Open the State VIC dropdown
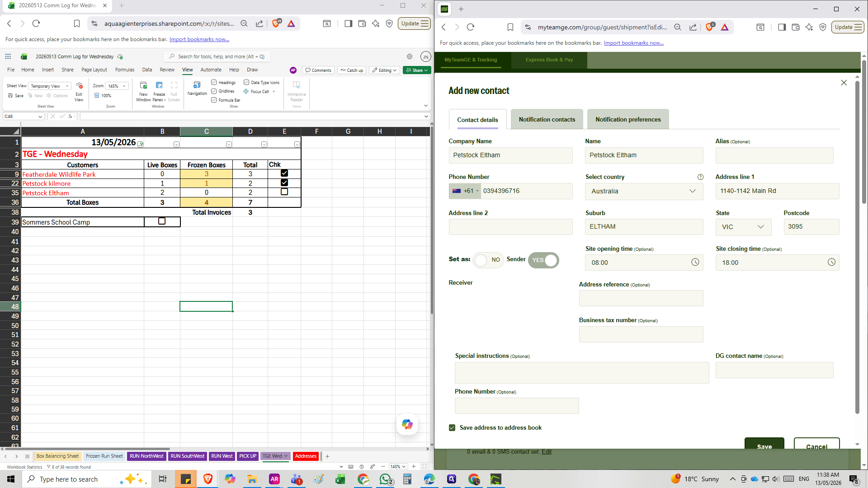The height and width of the screenshot is (488, 868). [x=744, y=227]
